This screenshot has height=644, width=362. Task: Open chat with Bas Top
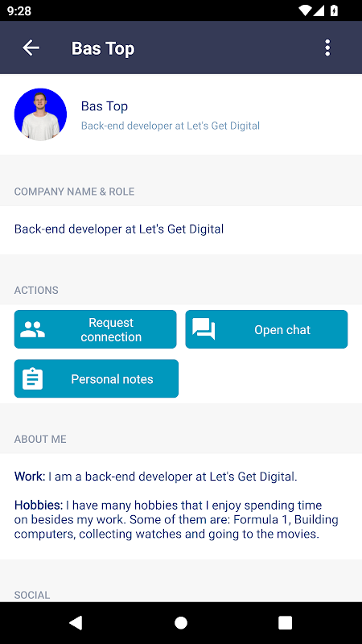(x=266, y=329)
